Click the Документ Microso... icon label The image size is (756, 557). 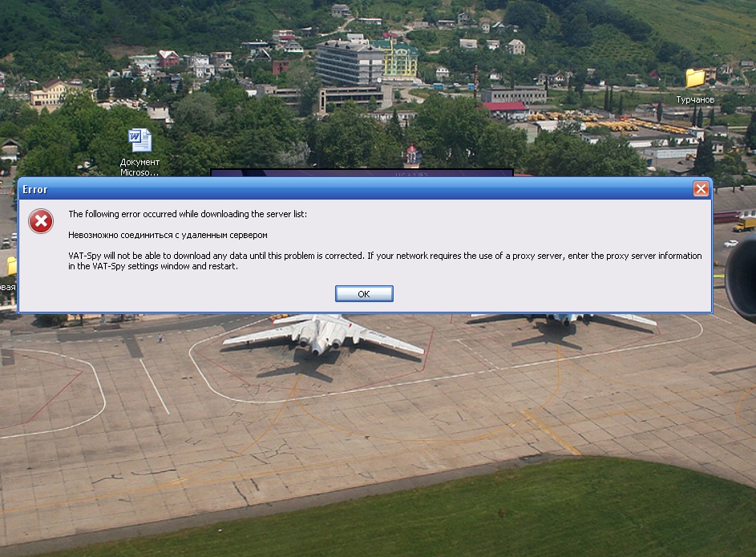tap(139, 168)
